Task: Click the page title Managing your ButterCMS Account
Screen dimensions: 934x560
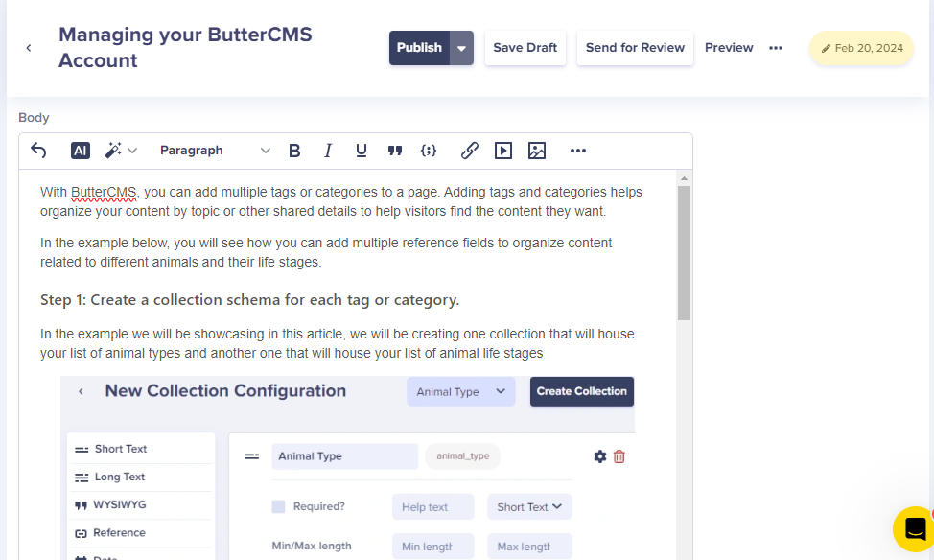Action: (185, 48)
